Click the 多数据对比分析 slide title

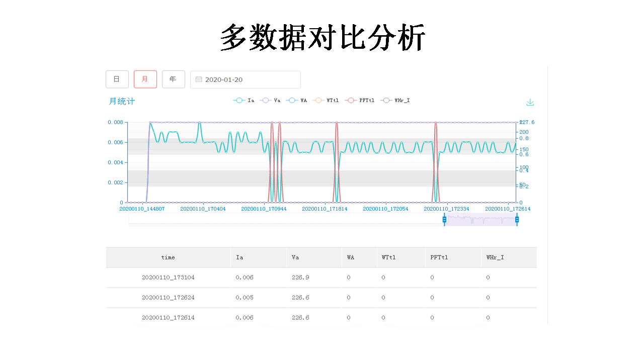pos(323,38)
